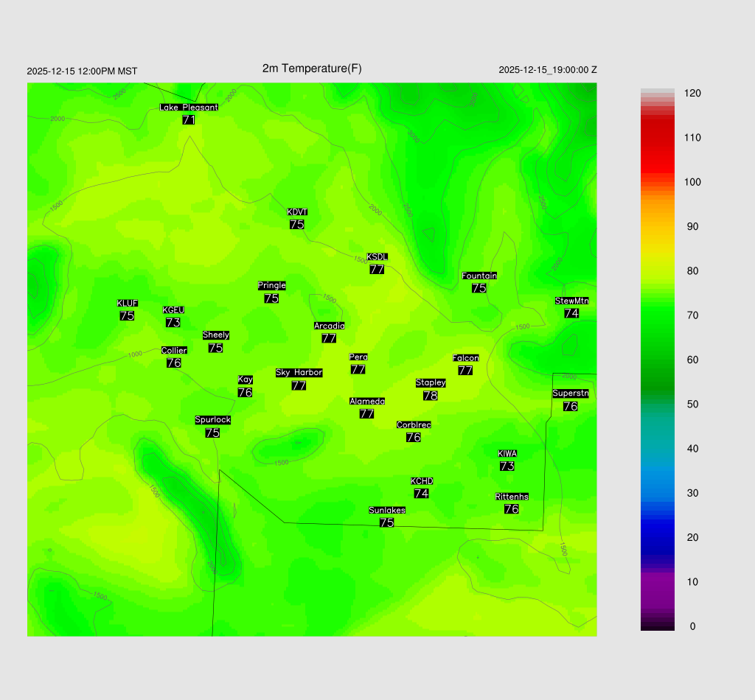755x700 pixels.
Task: Click the Lake Pleasant station label
Action: click(189, 108)
